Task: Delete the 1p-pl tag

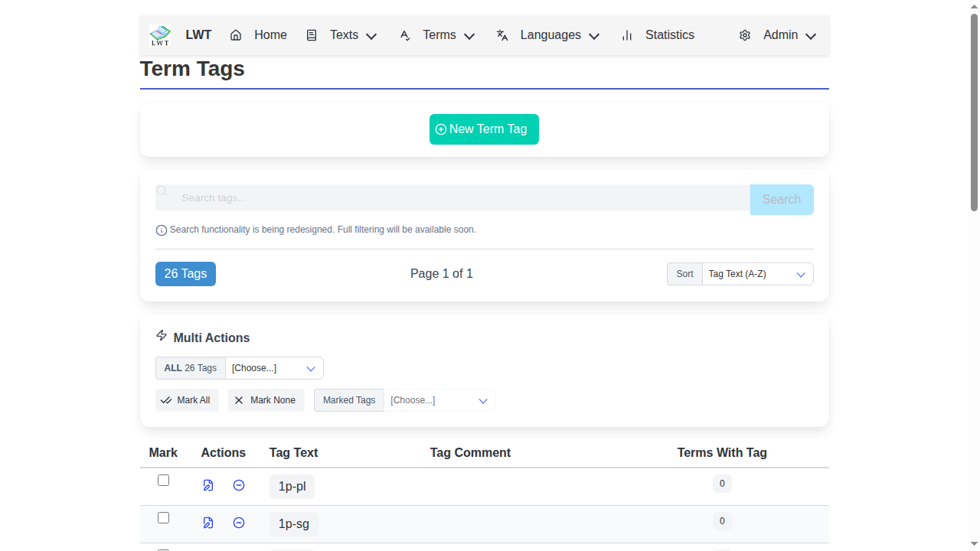Action: click(x=239, y=485)
